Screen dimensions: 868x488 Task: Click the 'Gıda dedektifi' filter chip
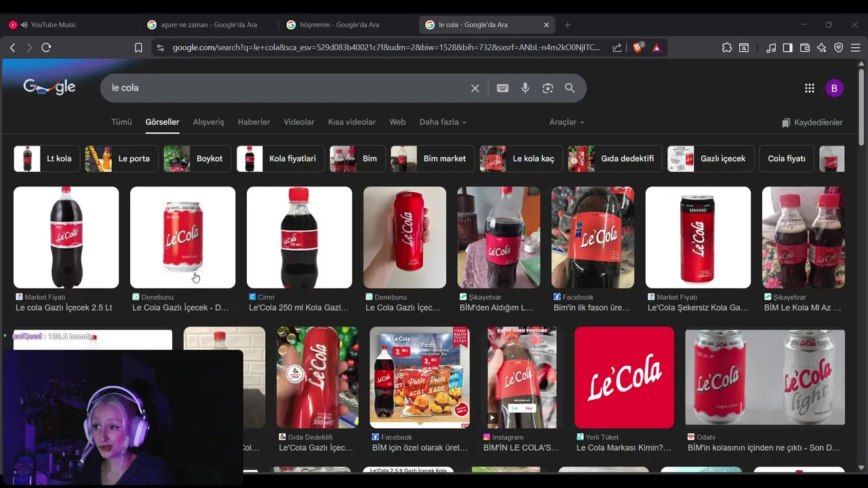616,159
